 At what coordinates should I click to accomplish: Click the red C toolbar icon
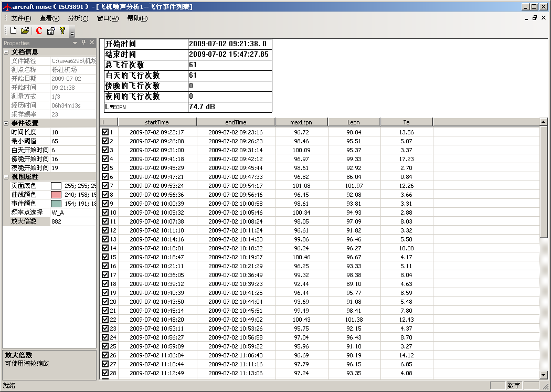click(x=39, y=30)
